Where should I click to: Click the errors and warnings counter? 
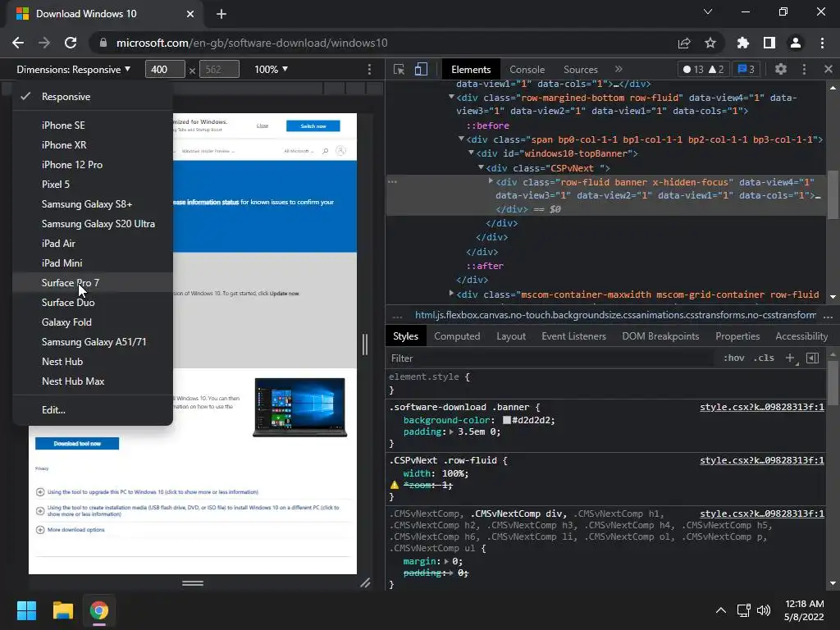tap(703, 69)
